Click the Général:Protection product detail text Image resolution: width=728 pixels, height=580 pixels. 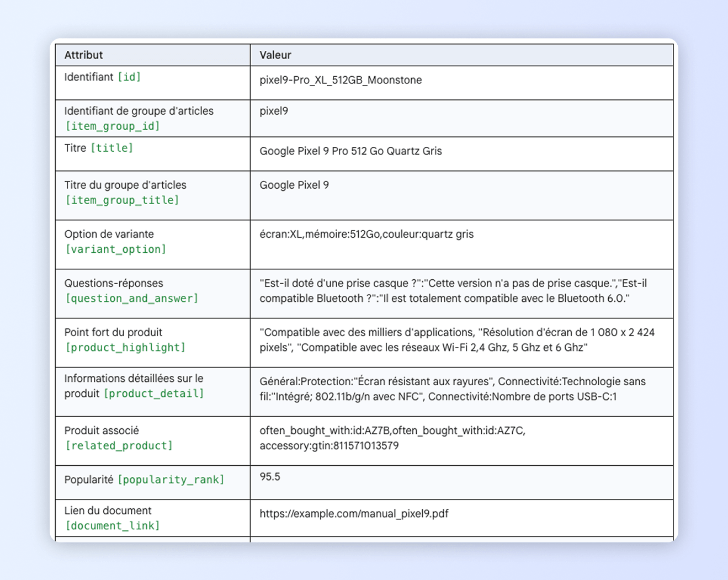[x=453, y=389]
